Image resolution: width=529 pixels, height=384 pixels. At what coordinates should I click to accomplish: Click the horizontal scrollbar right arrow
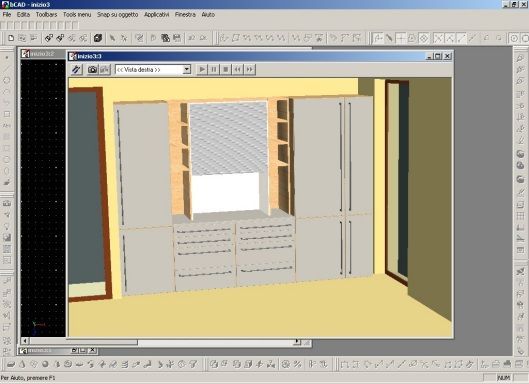pos(297,342)
